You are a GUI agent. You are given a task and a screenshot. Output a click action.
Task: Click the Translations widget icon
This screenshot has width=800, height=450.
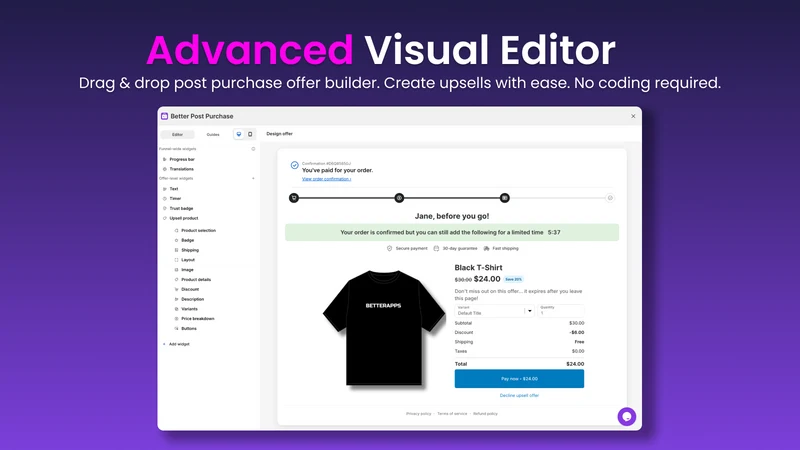pos(164,169)
